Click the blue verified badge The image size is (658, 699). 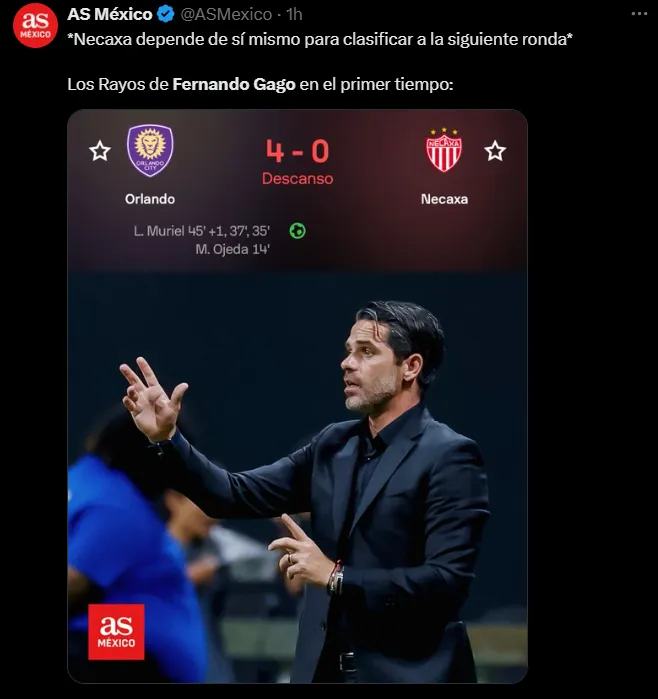[166, 15]
